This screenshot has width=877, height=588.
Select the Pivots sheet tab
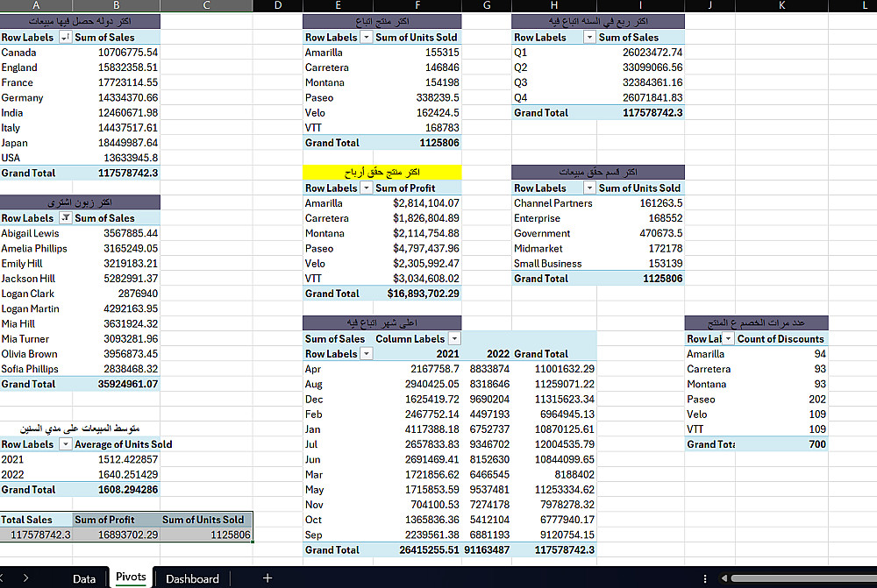point(131,577)
